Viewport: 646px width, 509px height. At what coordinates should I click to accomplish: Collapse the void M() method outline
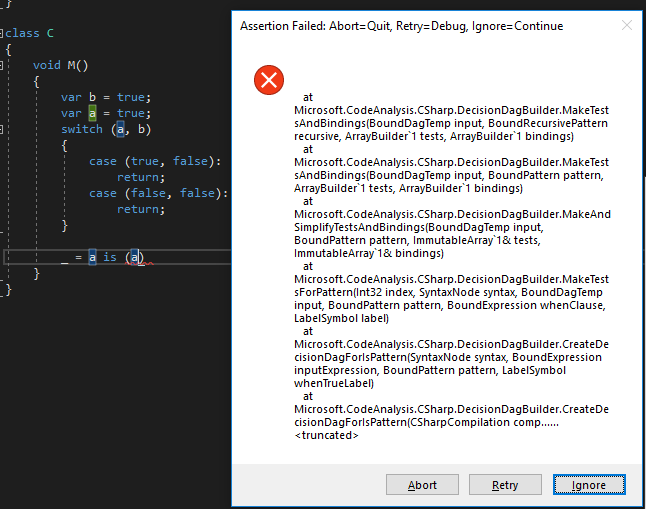click(x=1, y=65)
